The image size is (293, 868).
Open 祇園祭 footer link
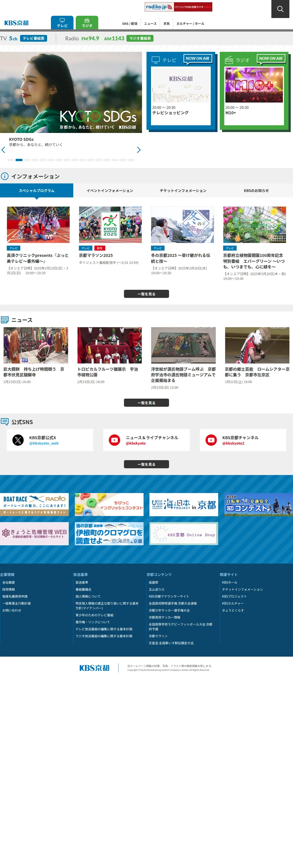(153, 582)
